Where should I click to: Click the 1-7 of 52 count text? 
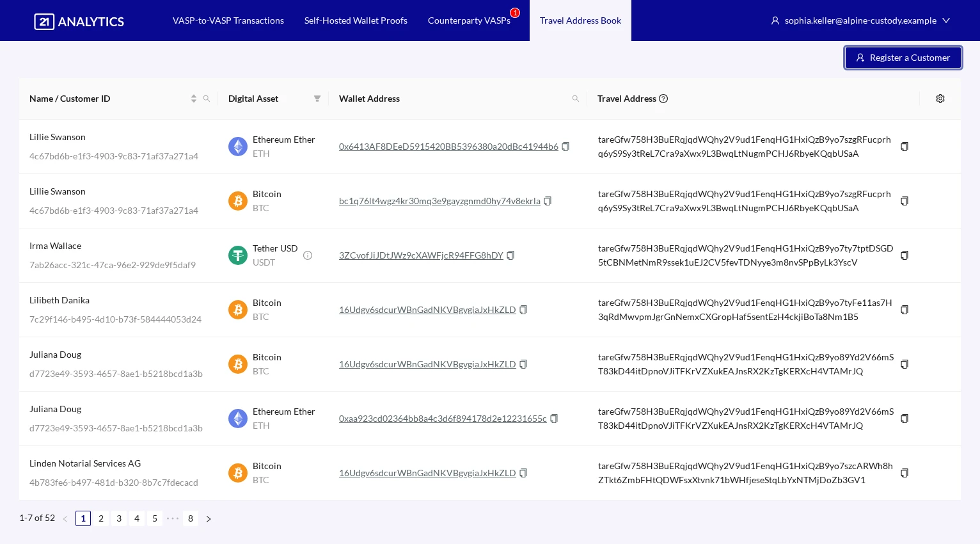tap(37, 518)
